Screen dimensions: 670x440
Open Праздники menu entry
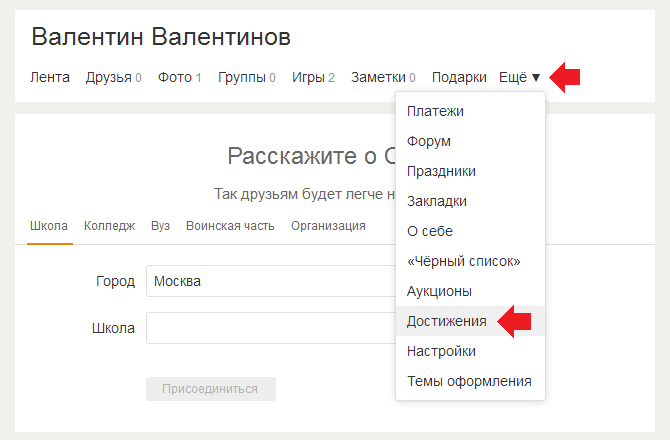[x=441, y=171]
